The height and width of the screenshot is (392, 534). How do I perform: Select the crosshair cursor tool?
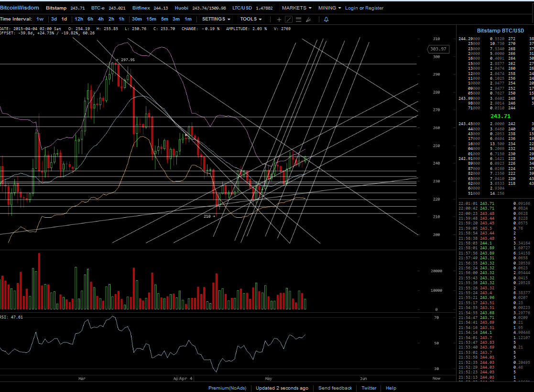[279, 20]
